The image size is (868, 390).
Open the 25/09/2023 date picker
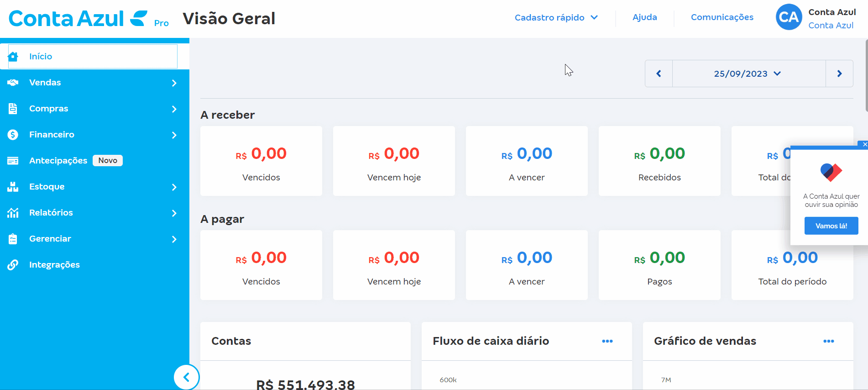(x=748, y=74)
